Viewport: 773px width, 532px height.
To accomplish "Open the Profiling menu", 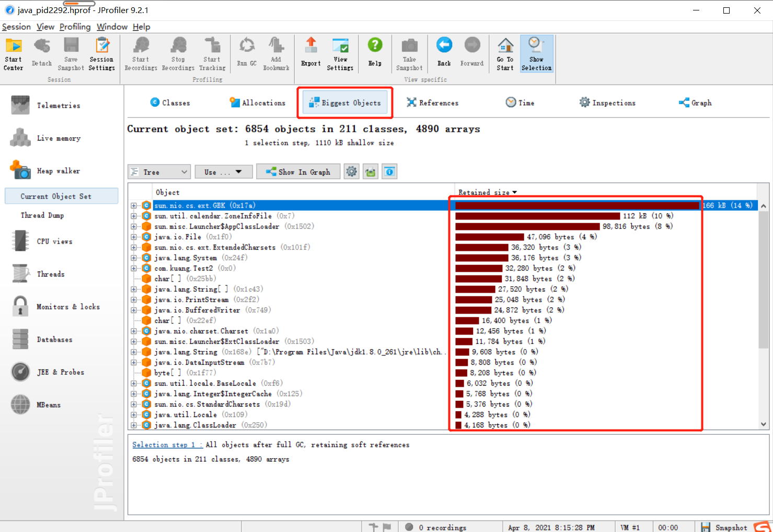I will [x=75, y=27].
